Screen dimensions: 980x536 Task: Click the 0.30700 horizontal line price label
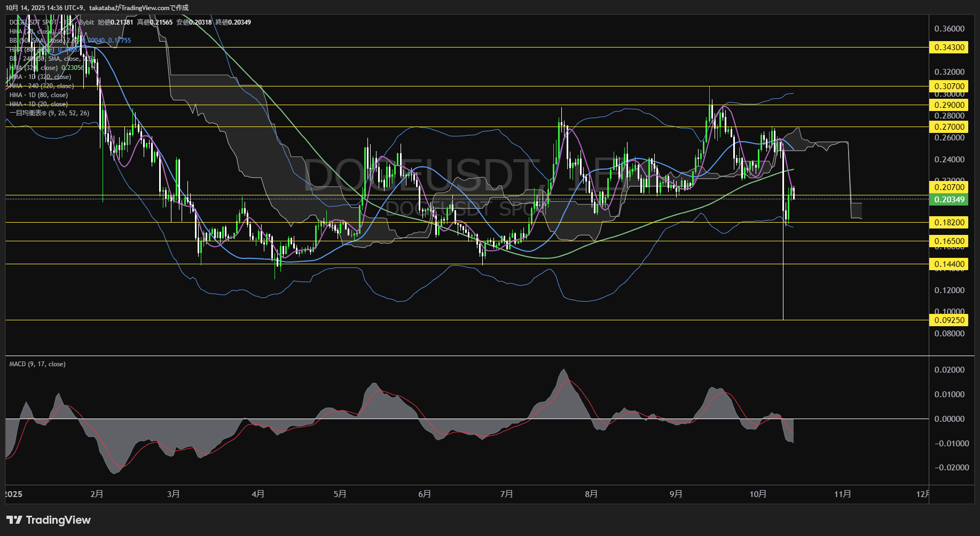click(949, 86)
